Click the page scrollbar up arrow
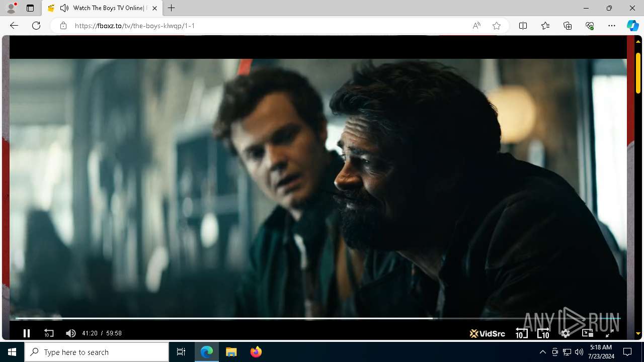Image resolution: width=644 pixels, height=362 pixels. click(x=638, y=41)
